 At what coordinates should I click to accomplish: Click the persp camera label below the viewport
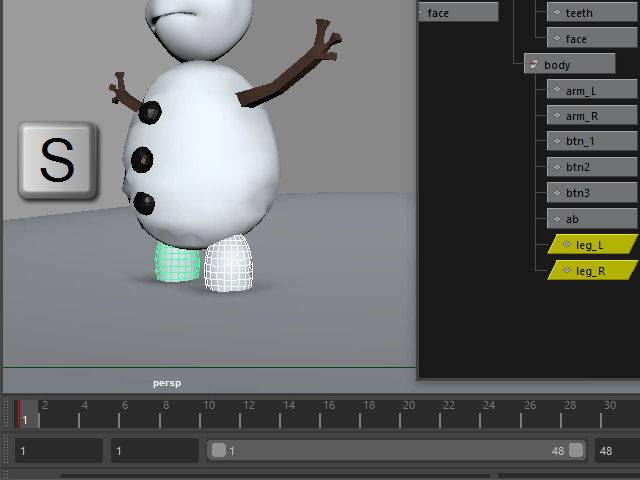coord(166,382)
